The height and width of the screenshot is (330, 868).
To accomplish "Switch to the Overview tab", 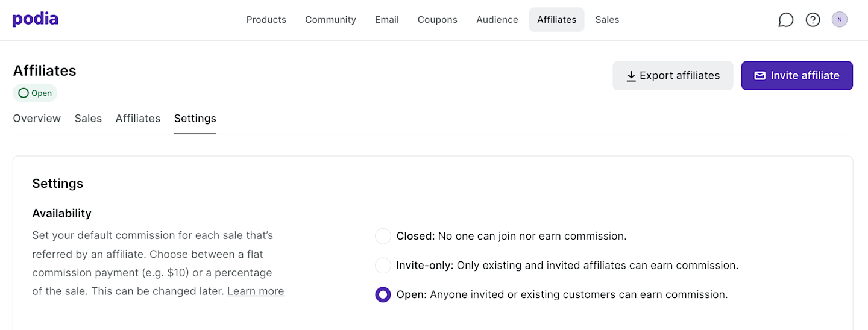I will pyautogui.click(x=37, y=119).
